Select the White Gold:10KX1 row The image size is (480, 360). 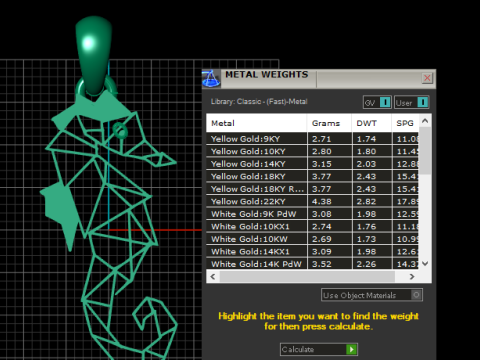313,226
